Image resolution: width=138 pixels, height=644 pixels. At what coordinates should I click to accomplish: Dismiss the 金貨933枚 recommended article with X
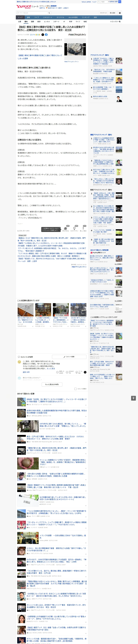[86, 416]
